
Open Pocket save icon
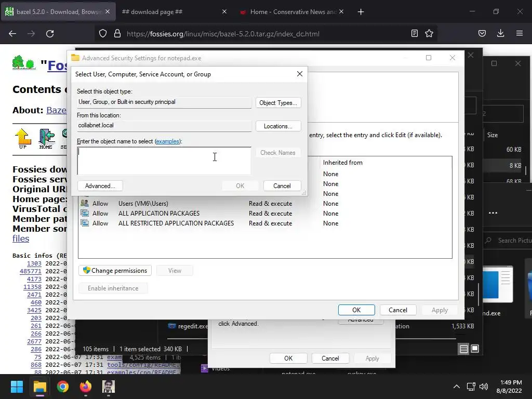click(482, 33)
